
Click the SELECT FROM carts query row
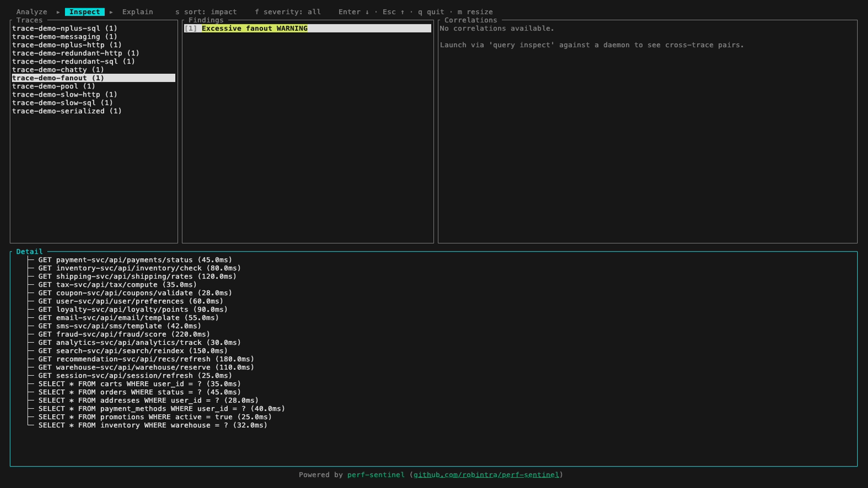click(x=139, y=384)
